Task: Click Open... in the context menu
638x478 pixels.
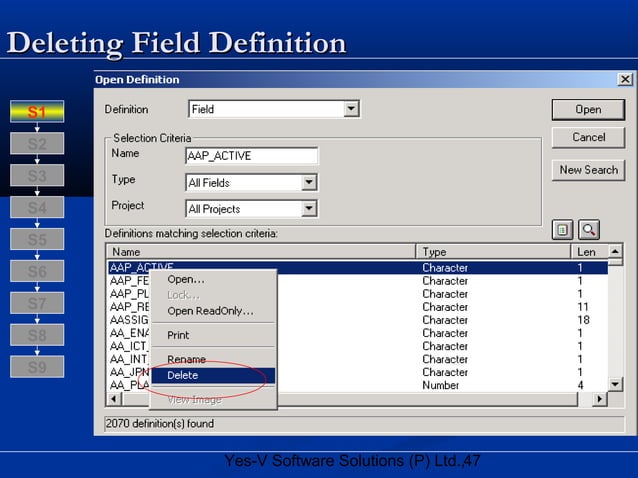Action: pyautogui.click(x=186, y=280)
